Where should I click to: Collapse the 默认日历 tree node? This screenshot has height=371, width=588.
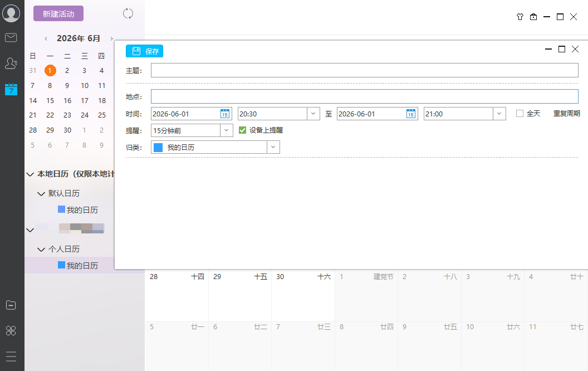coord(41,193)
